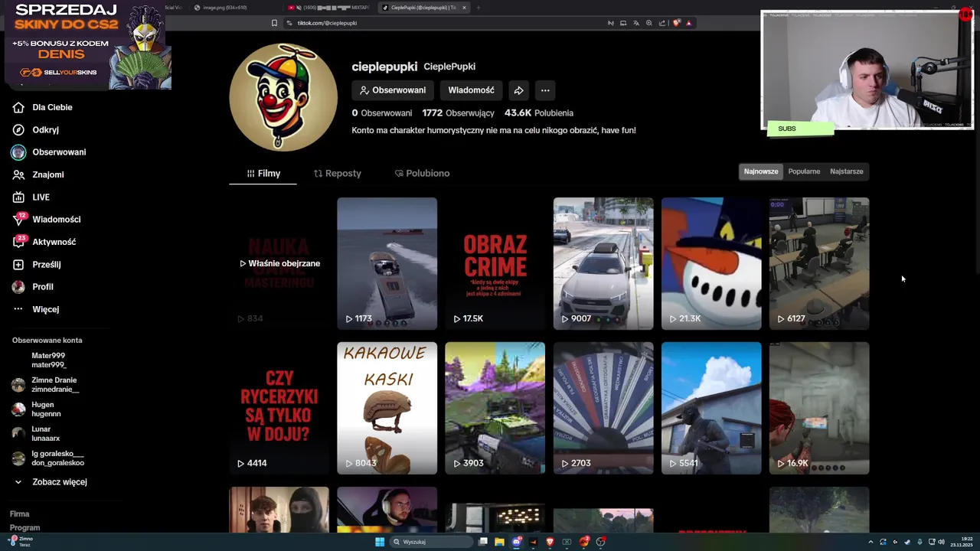This screenshot has width=980, height=551.
Task: Show hidden tray icons chevron
Action: [871, 542]
